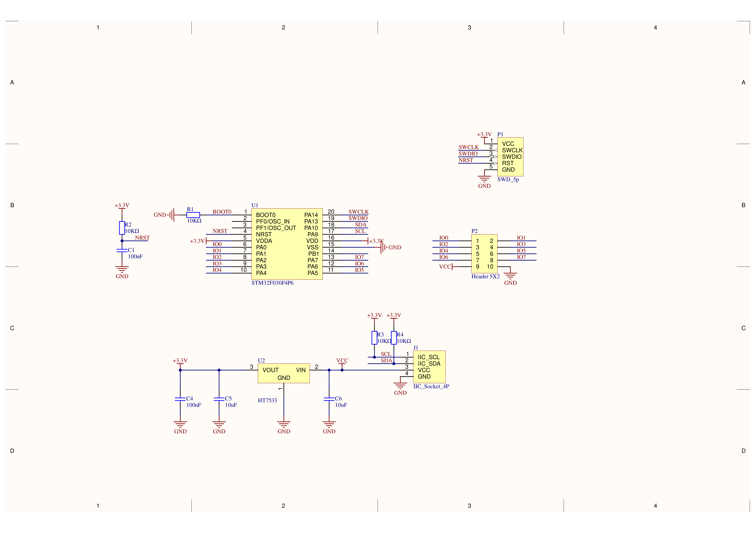Click the ground symbol below HT7533 GND pin

point(284,424)
